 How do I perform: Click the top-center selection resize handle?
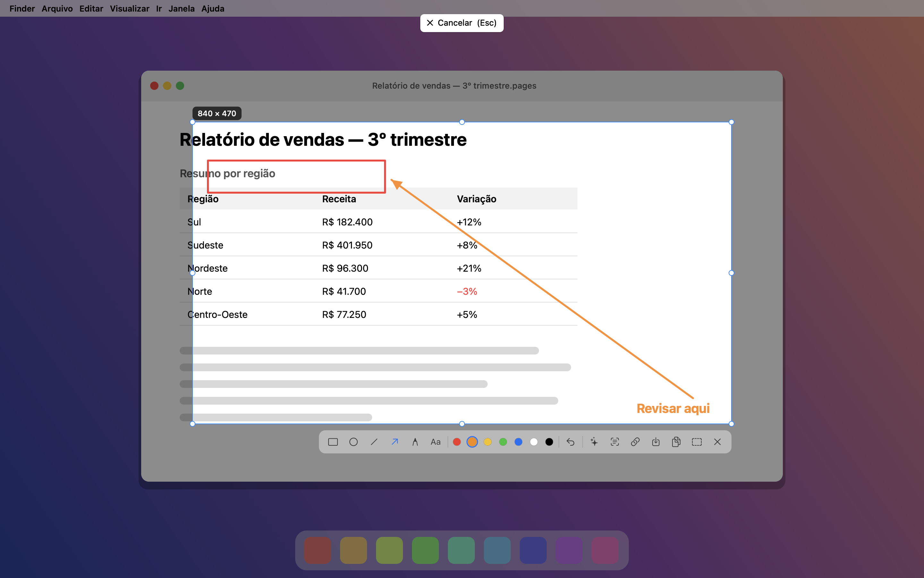tap(462, 122)
